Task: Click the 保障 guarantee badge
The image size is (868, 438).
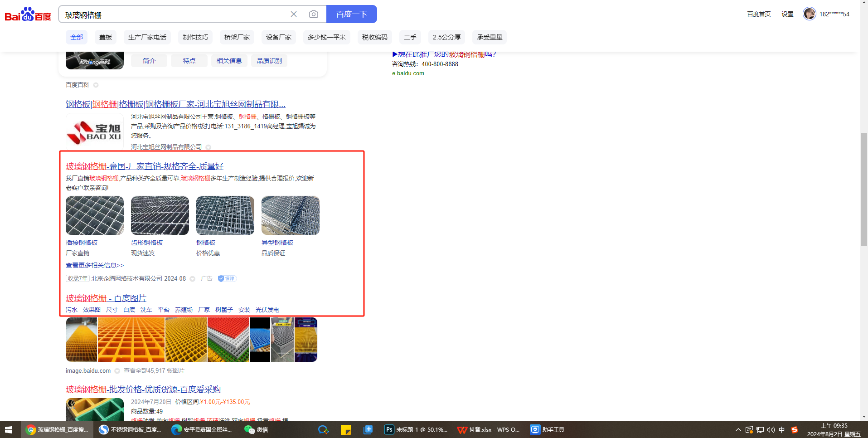Action: click(227, 278)
